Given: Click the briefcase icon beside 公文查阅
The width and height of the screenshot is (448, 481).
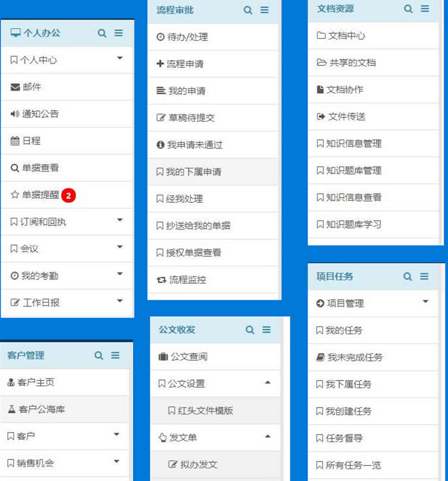Looking at the screenshot, I should click(x=163, y=356).
